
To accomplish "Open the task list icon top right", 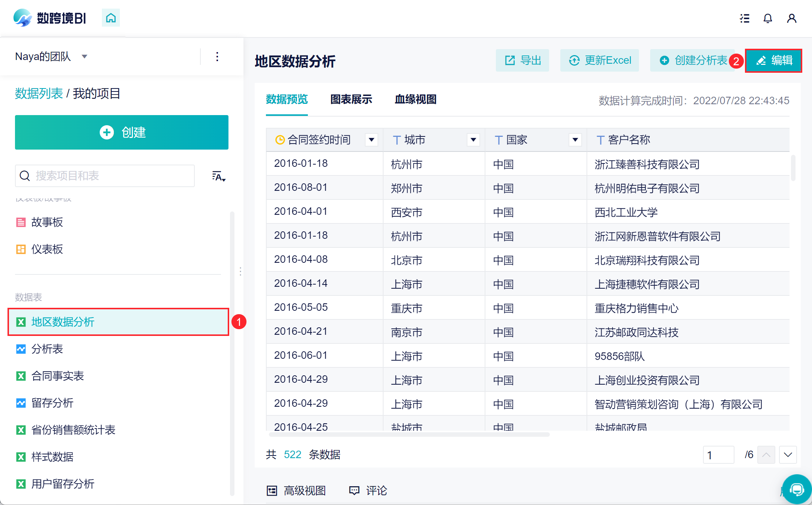I will tap(745, 18).
